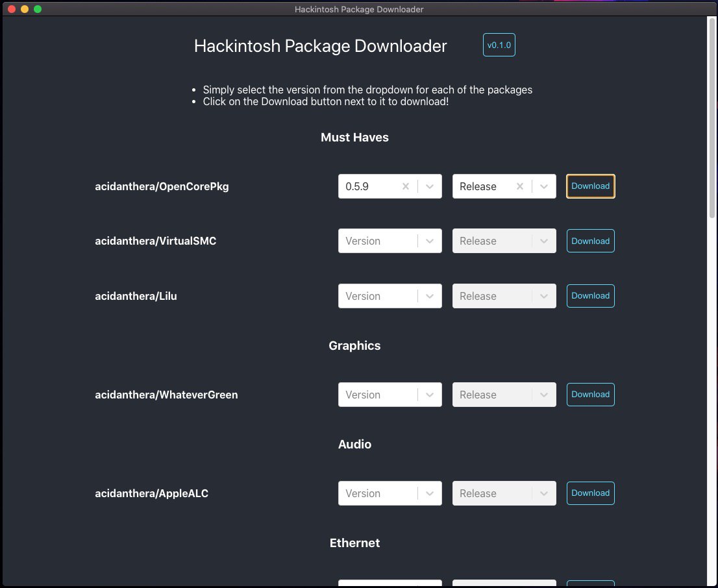
Task: Minimize the window with yellow button
Action: click(x=25, y=9)
